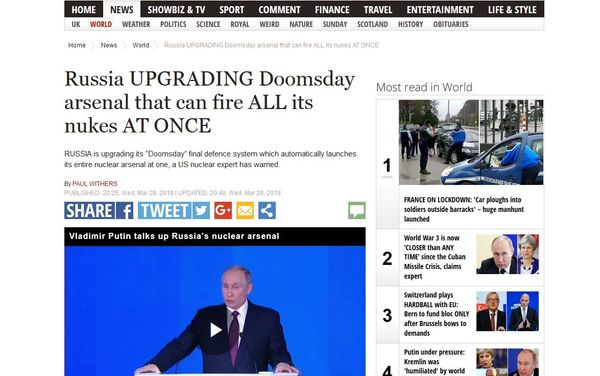Open SHOWBIZ & TV section

click(x=176, y=9)
